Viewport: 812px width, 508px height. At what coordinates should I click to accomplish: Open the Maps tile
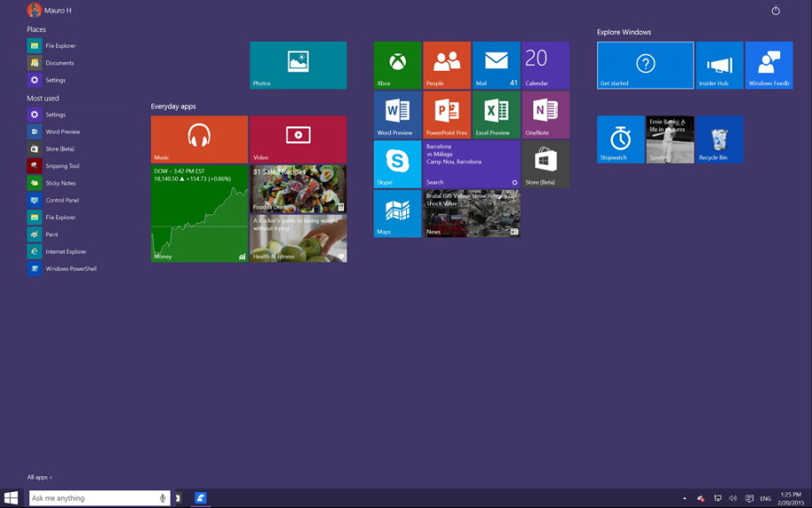pos(398,213)
